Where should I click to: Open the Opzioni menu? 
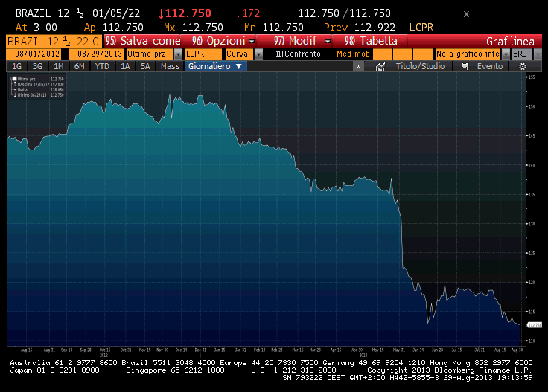pos(223,41)
